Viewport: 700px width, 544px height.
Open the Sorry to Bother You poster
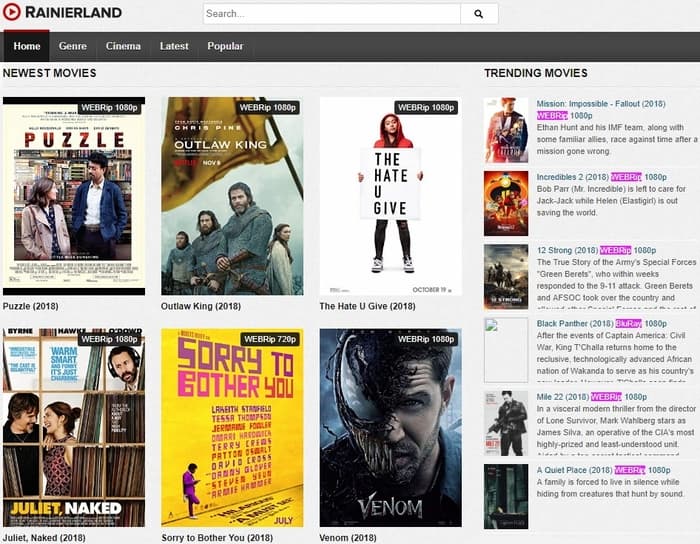[232, 428]
